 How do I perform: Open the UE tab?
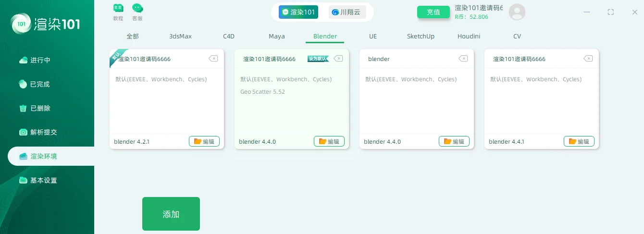click(373, 37)
